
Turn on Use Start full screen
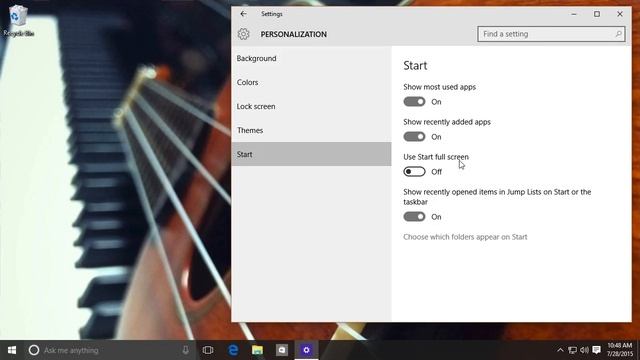click(x=414, y=172)
